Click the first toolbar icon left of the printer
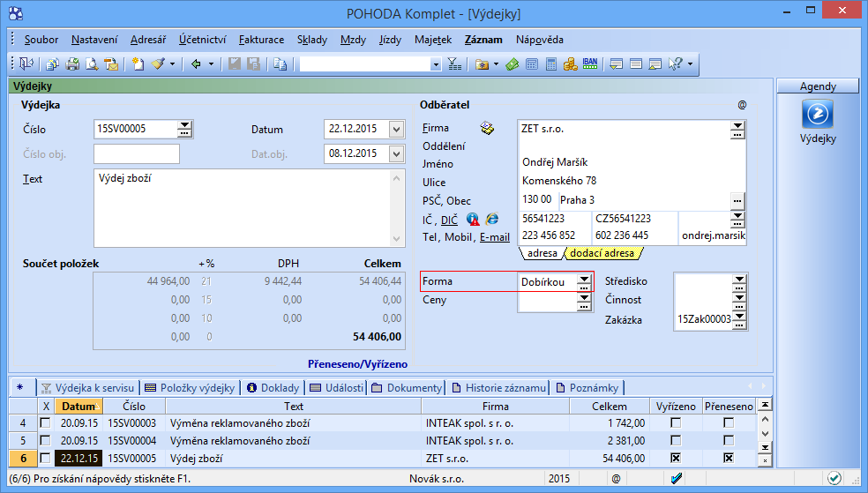 pos(53,64)
